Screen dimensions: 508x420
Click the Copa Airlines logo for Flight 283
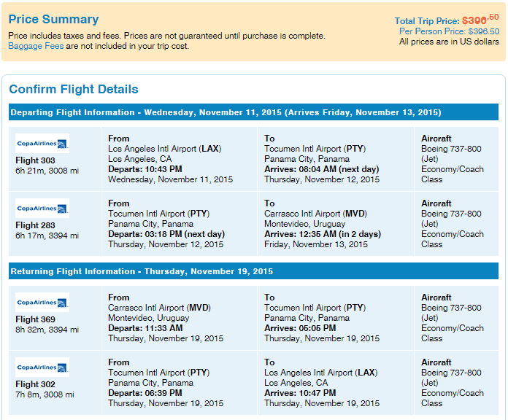click(42, 208)
